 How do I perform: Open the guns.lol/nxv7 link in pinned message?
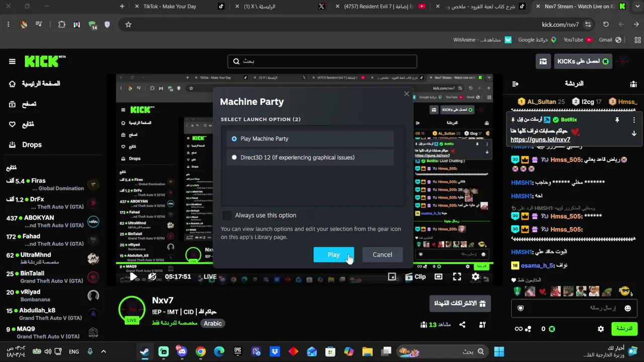pyautogui.click(x=540, y=140)
